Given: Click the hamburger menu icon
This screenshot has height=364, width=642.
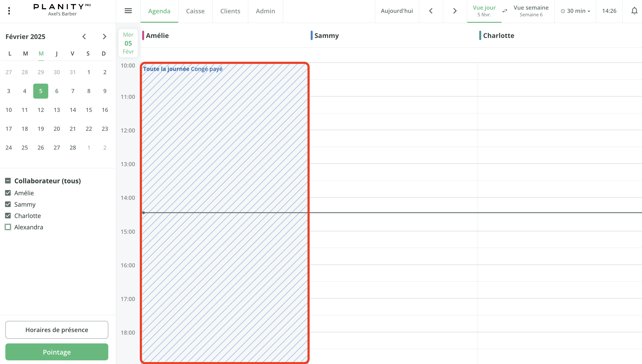Looking at the screenshot, I should (128, 11).
